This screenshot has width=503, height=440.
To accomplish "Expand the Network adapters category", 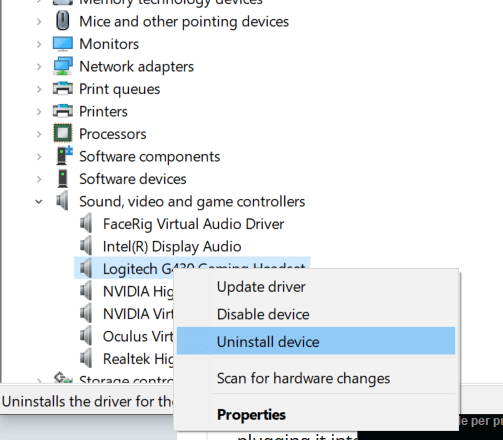I will (39, 67).
